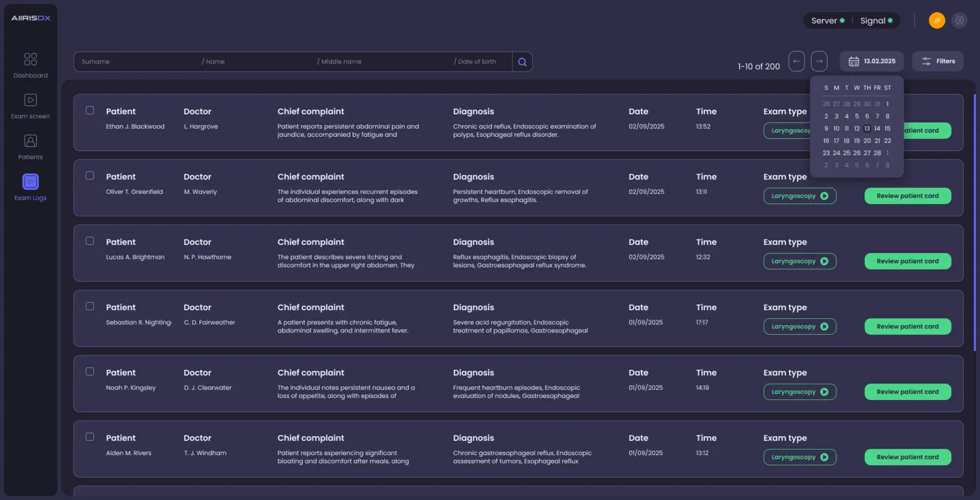The image size is (980, 500).
Task: Review patient card for Lucas A. Brightman
Action: [x=908, y=261]
